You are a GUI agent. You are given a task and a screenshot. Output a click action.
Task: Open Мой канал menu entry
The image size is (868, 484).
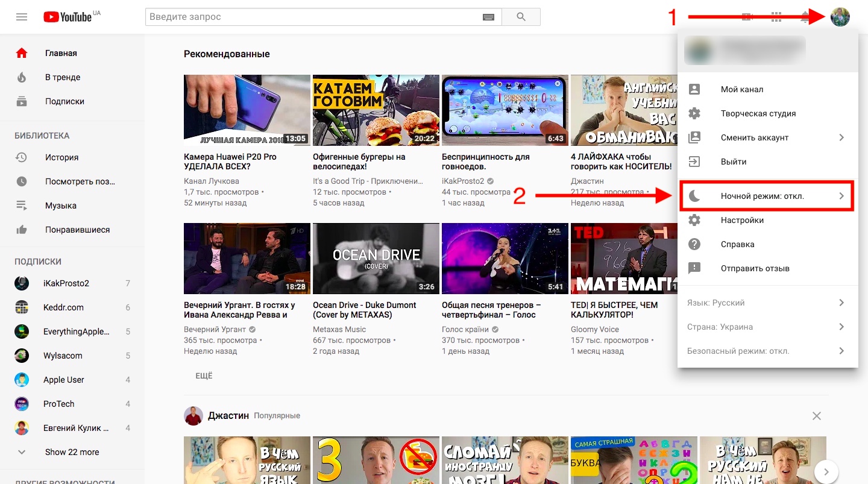pos(768,89)
